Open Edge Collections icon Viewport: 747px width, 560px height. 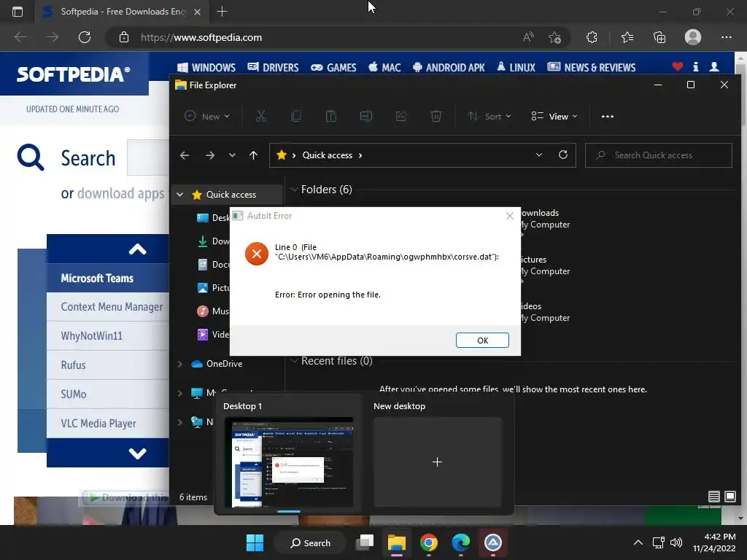click(x=659, y=37)
